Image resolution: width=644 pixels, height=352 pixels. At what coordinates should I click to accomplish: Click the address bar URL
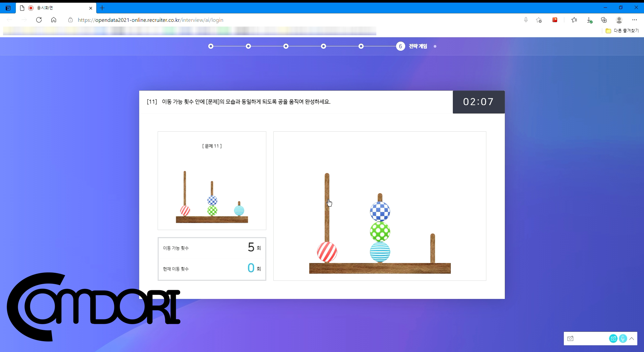tap(151, 20)
